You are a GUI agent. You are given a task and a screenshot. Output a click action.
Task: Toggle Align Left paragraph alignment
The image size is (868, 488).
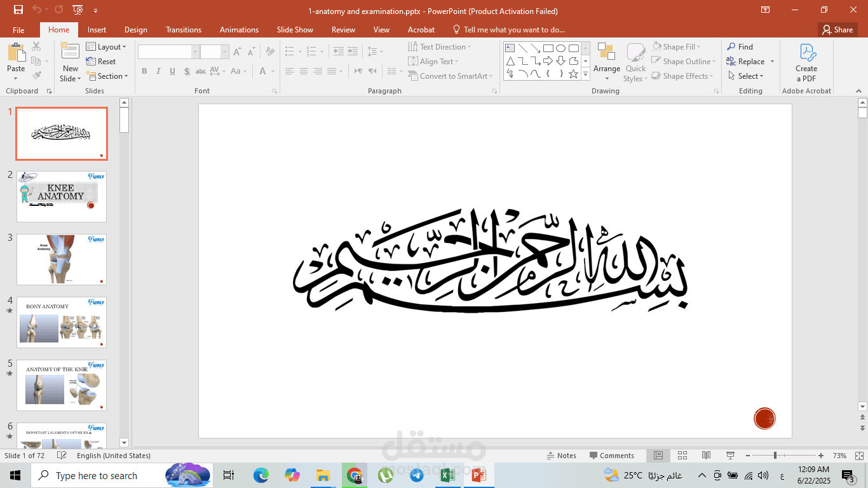pyautogui.click(x=290, y=71)
